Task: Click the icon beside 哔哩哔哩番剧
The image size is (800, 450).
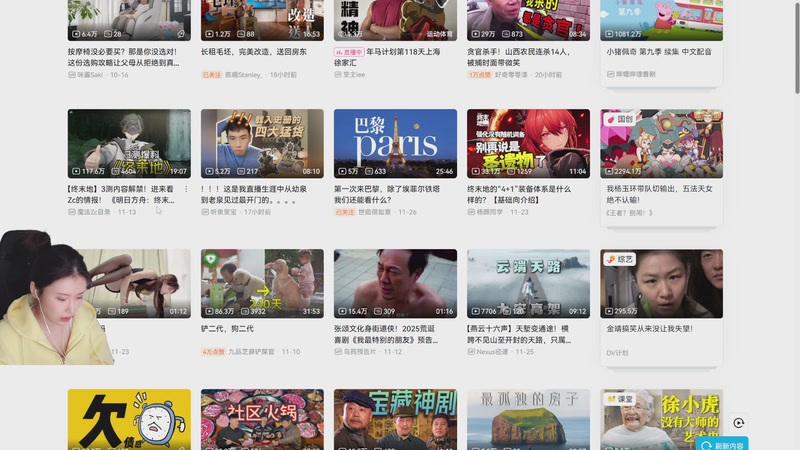Action: tap(610, 74)
